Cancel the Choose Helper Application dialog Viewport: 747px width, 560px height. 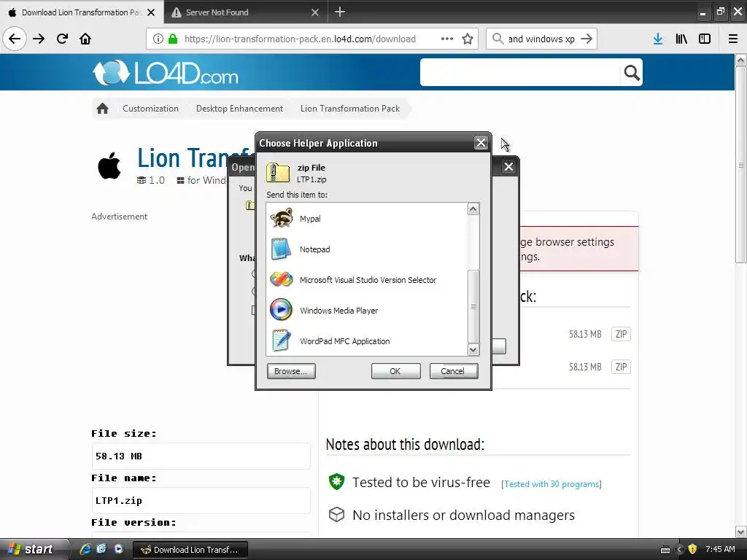454,371
